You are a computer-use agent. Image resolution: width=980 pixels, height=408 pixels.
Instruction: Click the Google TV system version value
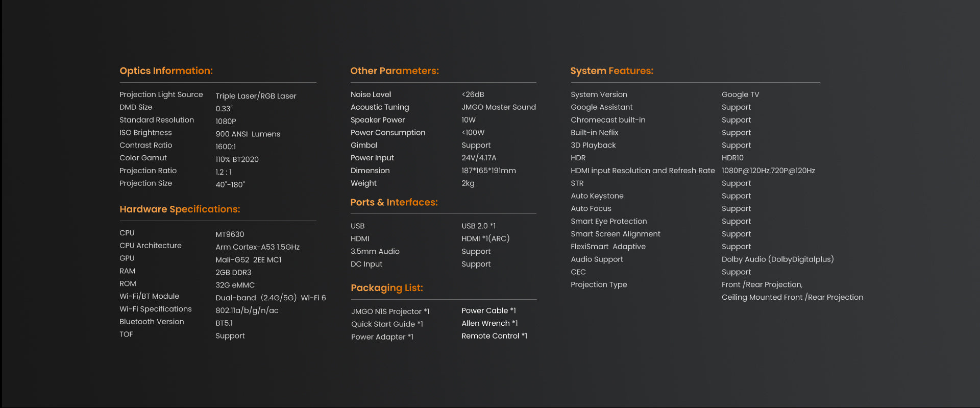(x=740, y=94)
